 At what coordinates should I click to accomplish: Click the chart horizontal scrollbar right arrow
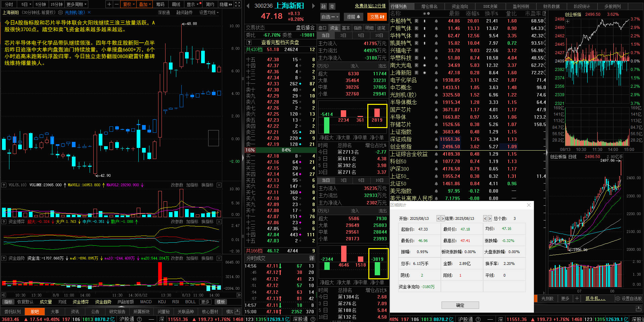(239, 295)
